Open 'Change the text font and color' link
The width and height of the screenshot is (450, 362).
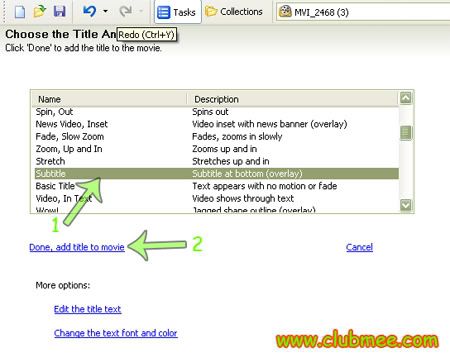click(116, 333)
